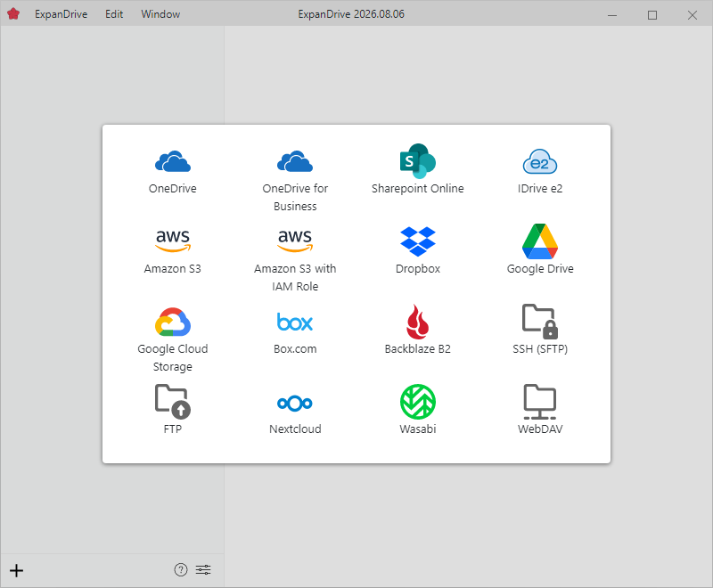Click the 'Dropbox' label text
This screenshot has height=588, width=713.
click(418, 269)
